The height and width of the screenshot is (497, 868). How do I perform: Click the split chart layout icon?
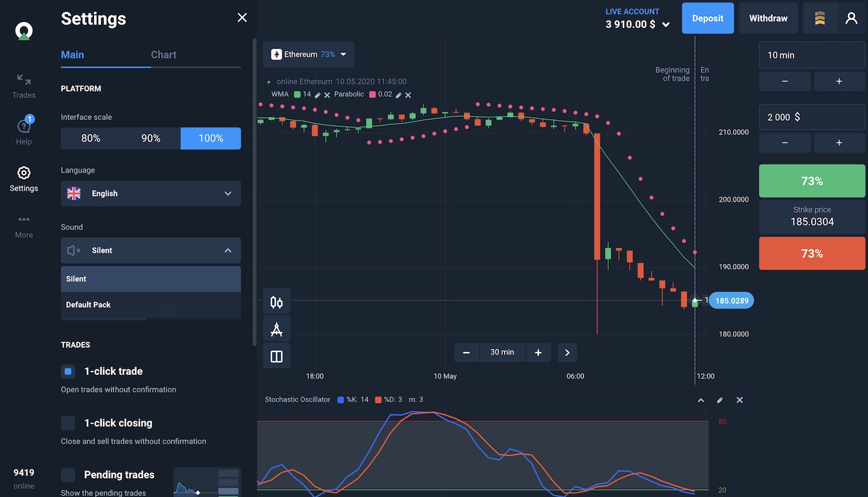(x=277, y=357)
